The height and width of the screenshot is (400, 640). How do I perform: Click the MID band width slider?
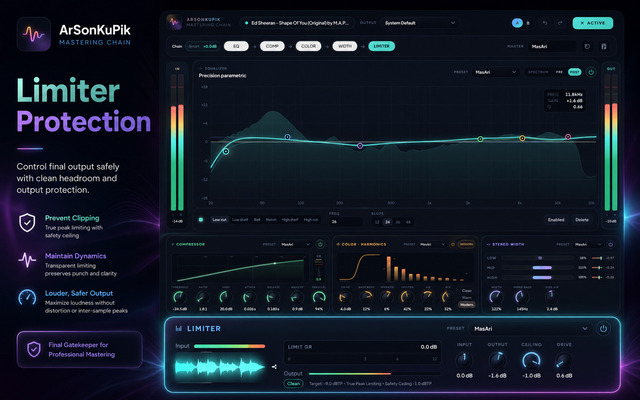click(538, 268)
